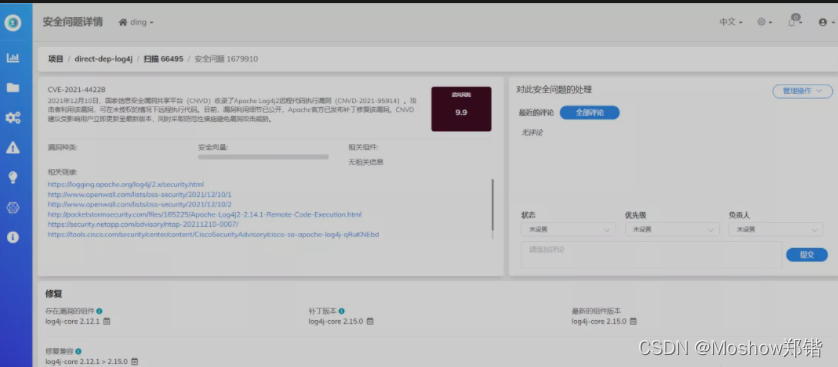Screen dimensions: 838x367
Task: Click the info icon beside 修复兼容
Action: click(x=79, y=352)
